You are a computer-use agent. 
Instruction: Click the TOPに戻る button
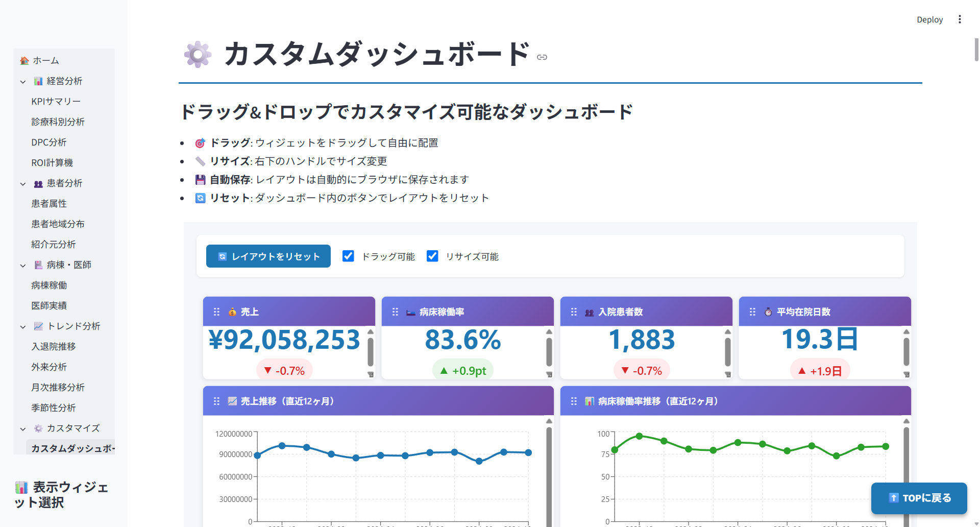(x=919, y=498)
